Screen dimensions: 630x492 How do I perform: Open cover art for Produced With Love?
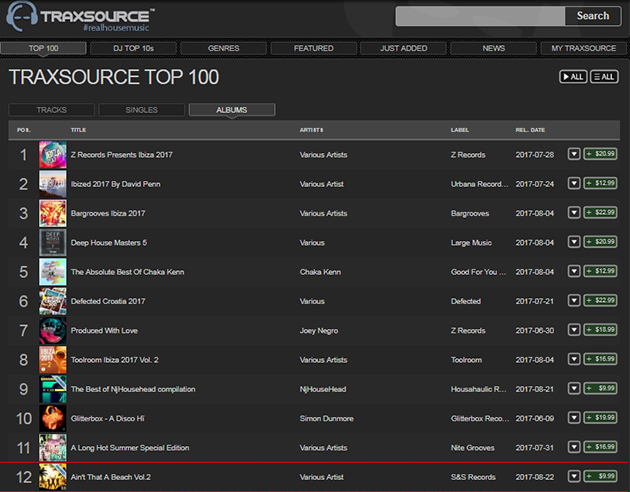tap(53, 331)
